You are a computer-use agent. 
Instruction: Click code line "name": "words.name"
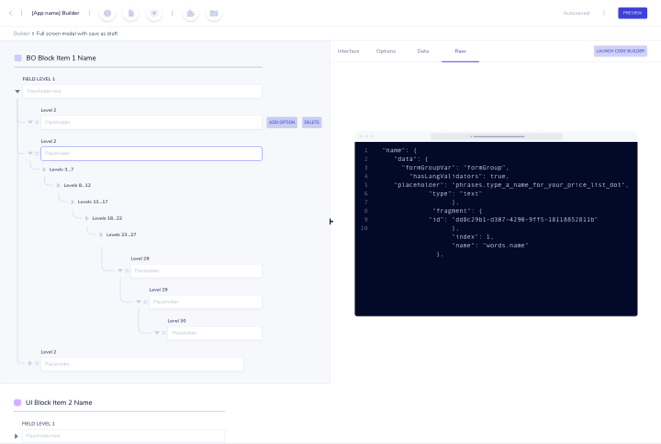pyautogui.click(x=490, y=245)
